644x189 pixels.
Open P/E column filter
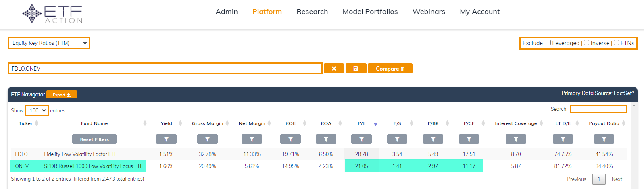[x=361, y=139]
